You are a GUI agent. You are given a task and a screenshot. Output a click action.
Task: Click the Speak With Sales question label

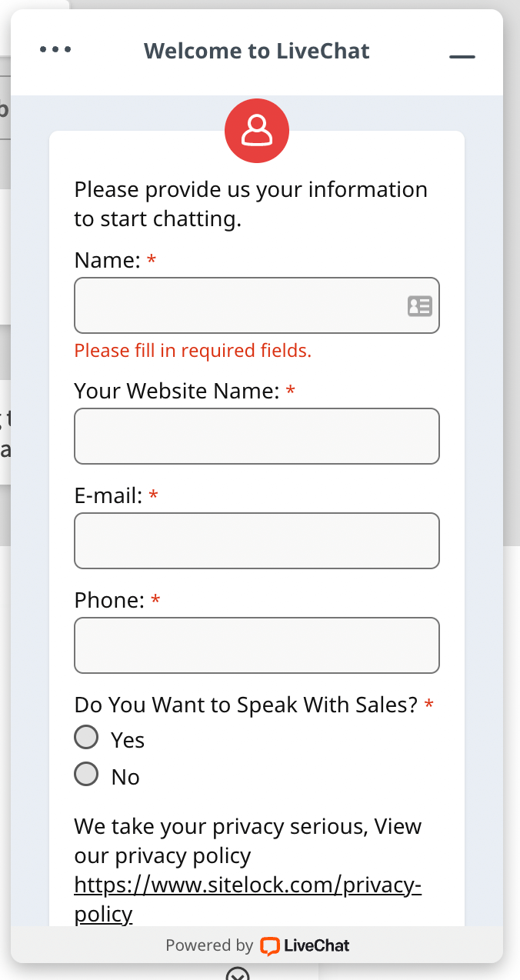point(246,705)
